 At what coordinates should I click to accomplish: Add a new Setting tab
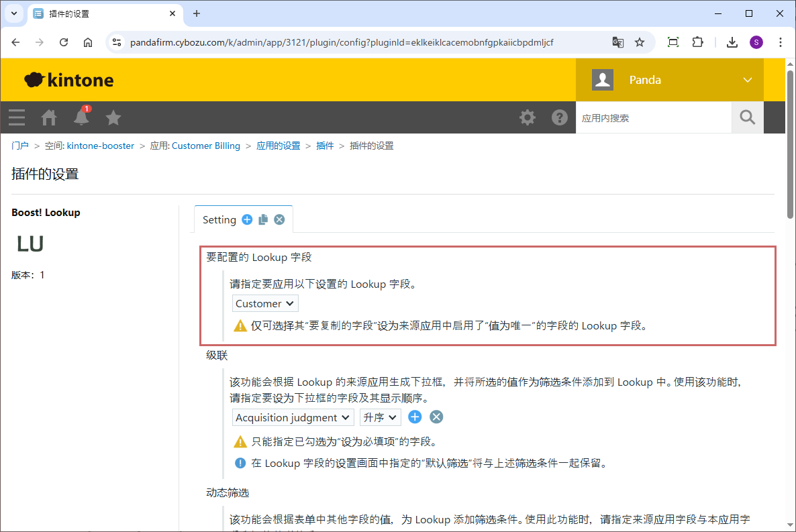[247, 219]
